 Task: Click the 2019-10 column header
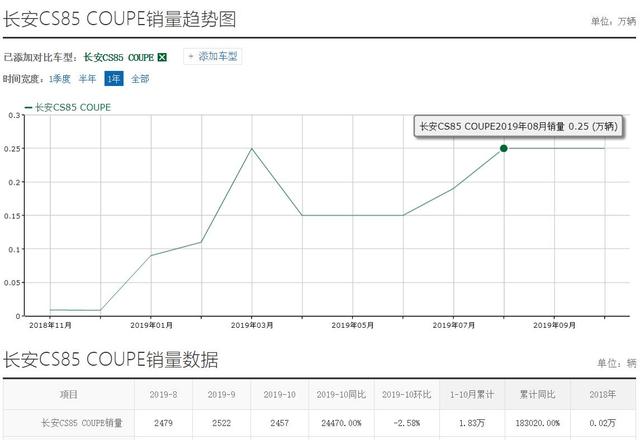pos(280,394)
